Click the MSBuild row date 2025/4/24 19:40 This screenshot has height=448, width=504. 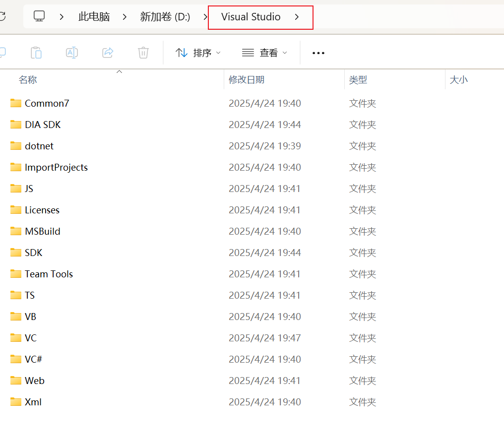coord(265,231)
